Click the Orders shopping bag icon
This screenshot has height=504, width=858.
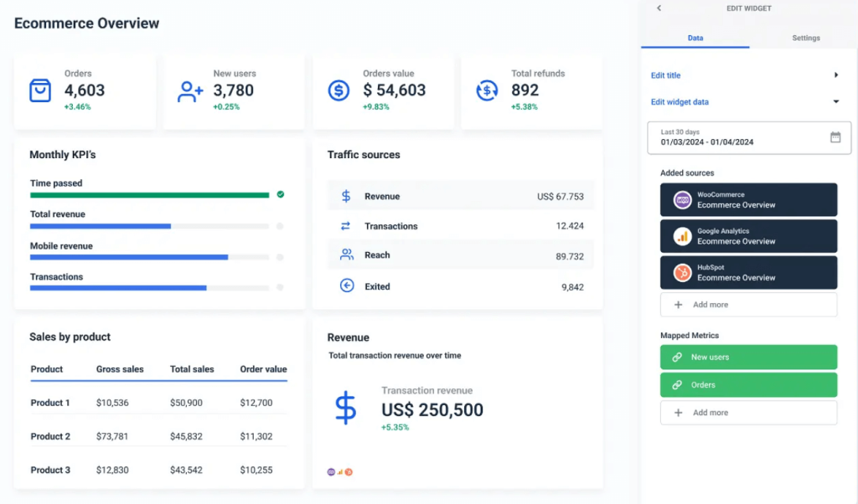pos(40,90)
